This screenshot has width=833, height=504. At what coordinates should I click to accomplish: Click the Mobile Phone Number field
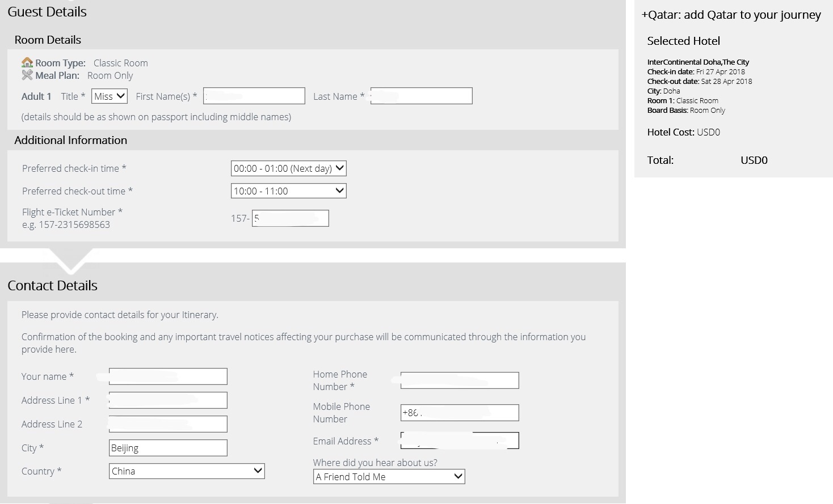[460, 413]
